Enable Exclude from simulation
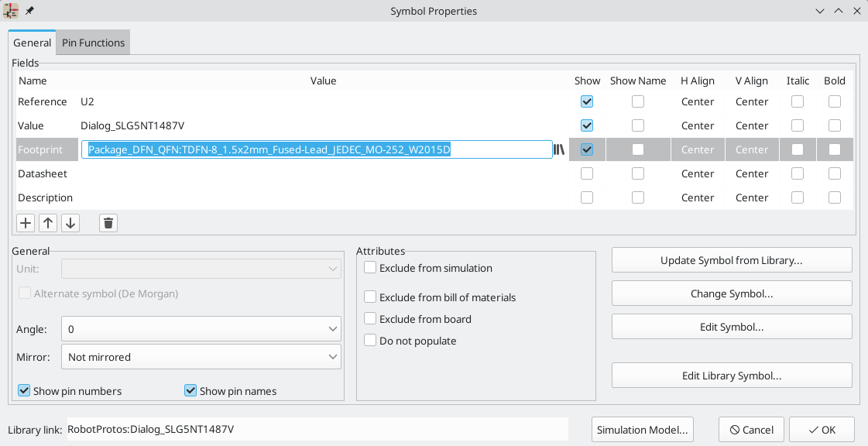Image resolution: width=868 pixels, height=446 pixels. tap(369, 268)
